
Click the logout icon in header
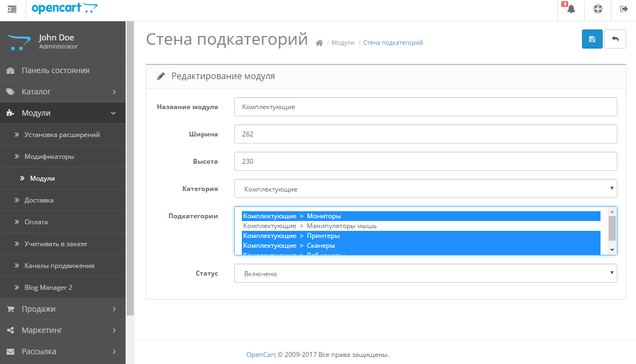pos(623,9)
